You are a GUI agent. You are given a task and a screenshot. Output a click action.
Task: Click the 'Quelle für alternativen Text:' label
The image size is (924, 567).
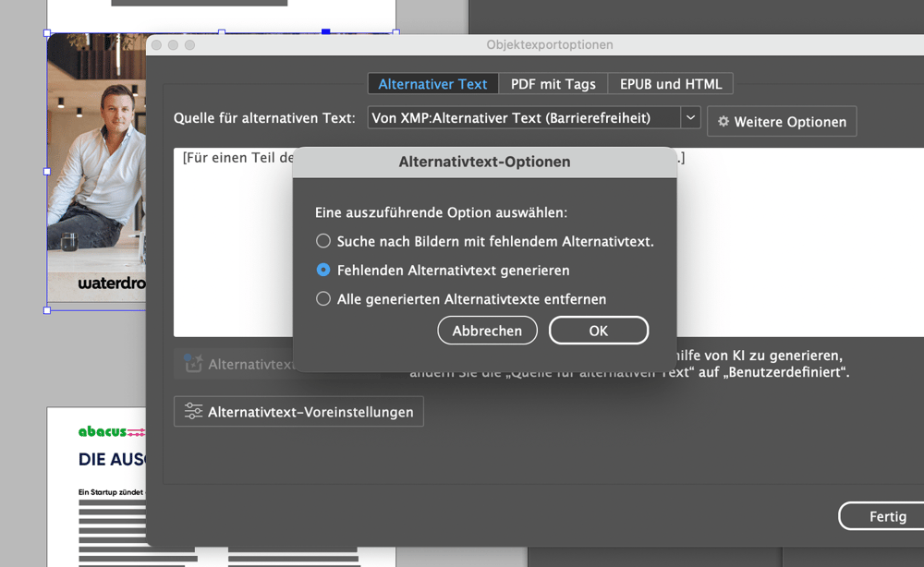[x=264, y=118]
